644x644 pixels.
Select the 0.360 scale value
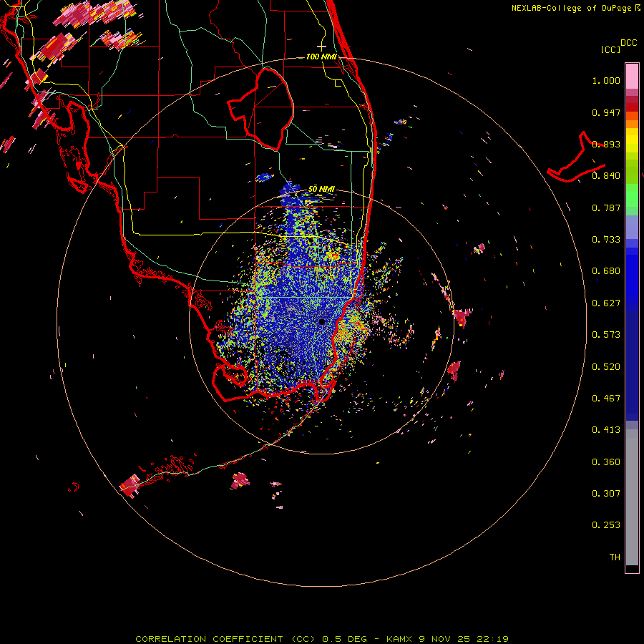coord(606,462)
